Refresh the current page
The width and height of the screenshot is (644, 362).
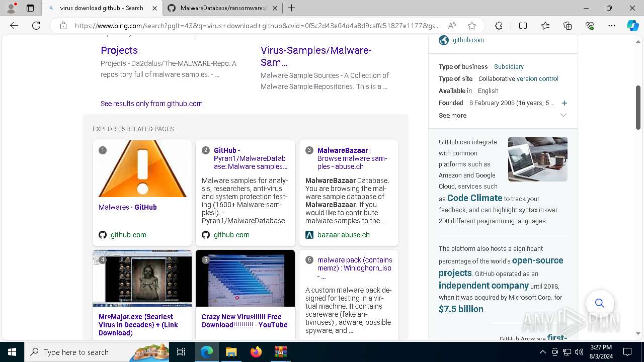[36, 26]
